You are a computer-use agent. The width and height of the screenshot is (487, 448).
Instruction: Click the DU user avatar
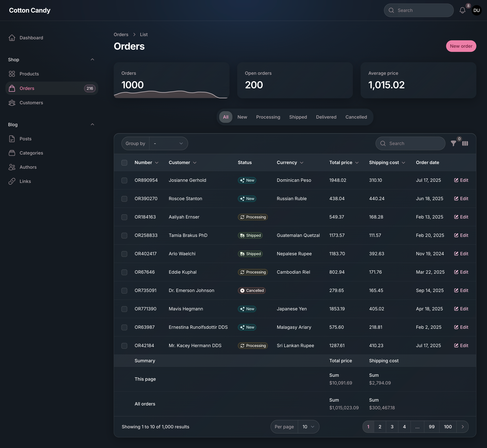tap(476, 10)
